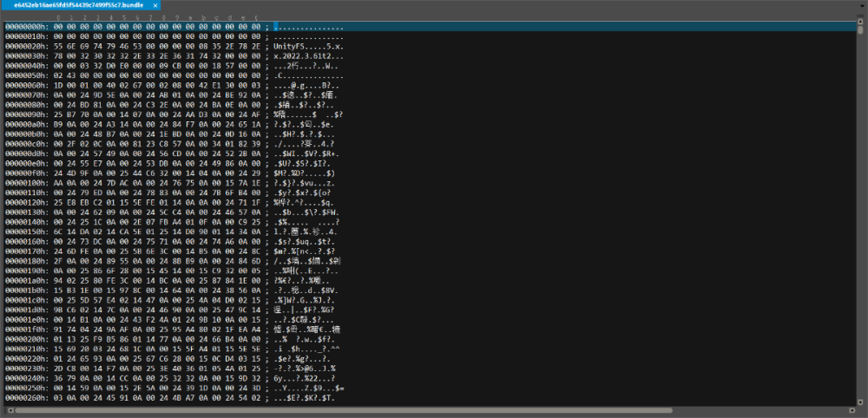This screenshot has height=418, width=868.
Task: Select the e6452eb16ae65fd5f54439c7499f55c7.bundle file tab
Action: [x=76, y=5]
